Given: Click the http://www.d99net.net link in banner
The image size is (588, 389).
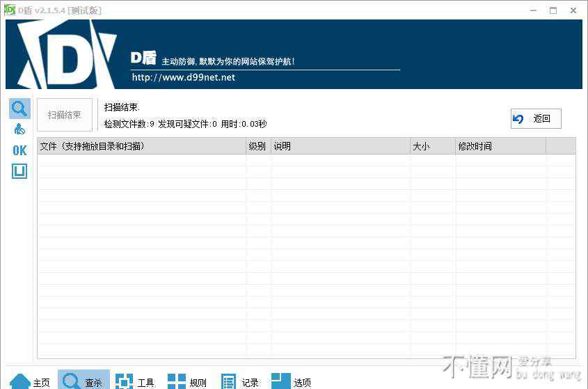Looking at the screenshot, I should pyautogui.click(x=184, y=77).
